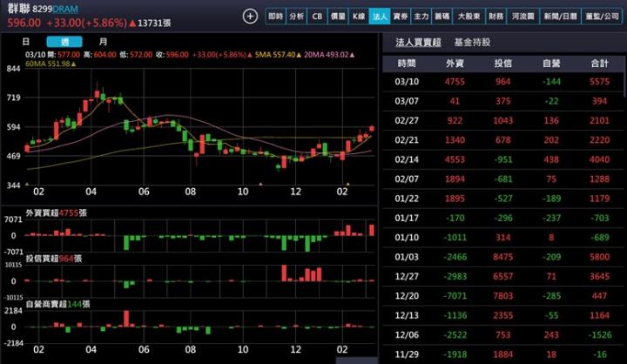Image resolution: width=627 pixels, height=364 pixels.
Task: Click the 7803 value in the 12/20 row
Action: coord(503,296)
